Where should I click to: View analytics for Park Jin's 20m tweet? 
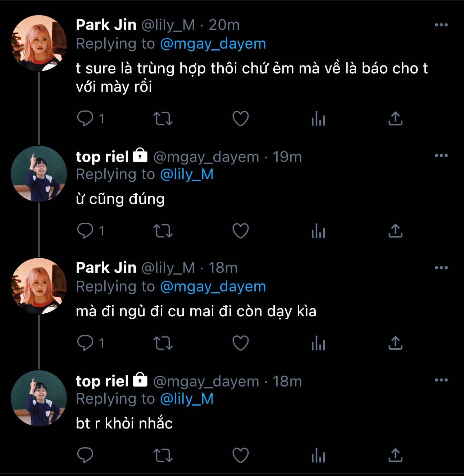(x=318, y=118)
